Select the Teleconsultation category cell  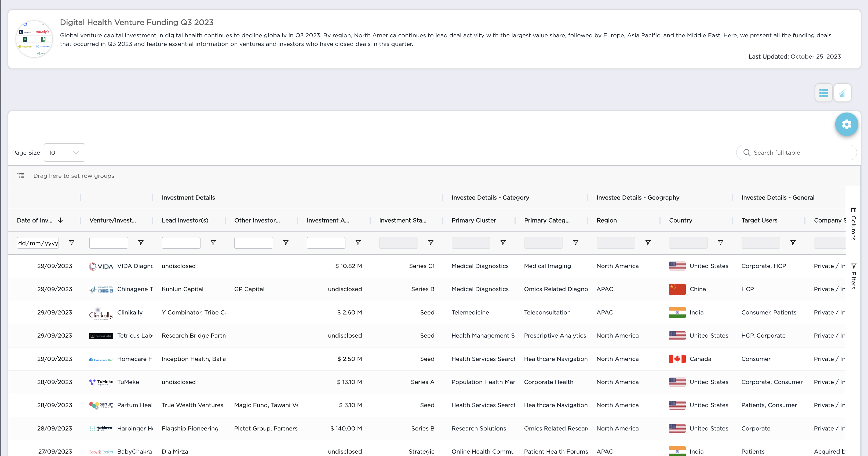point(547,312)
